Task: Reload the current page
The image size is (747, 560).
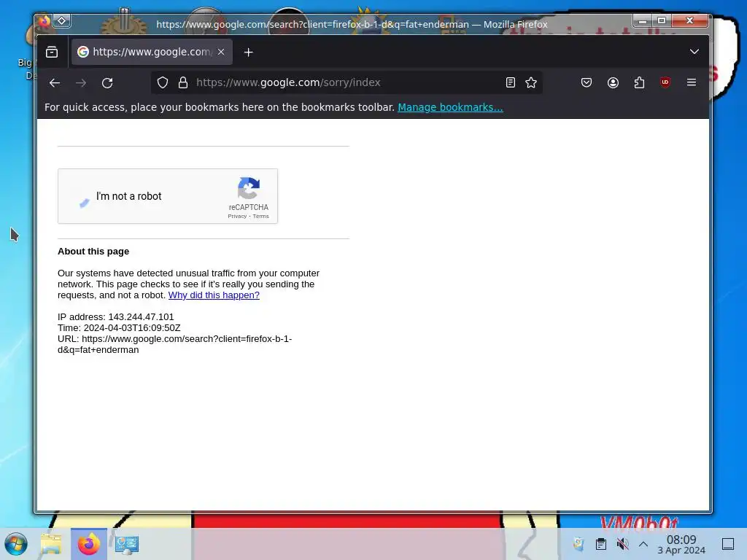Action: [107, 83]
